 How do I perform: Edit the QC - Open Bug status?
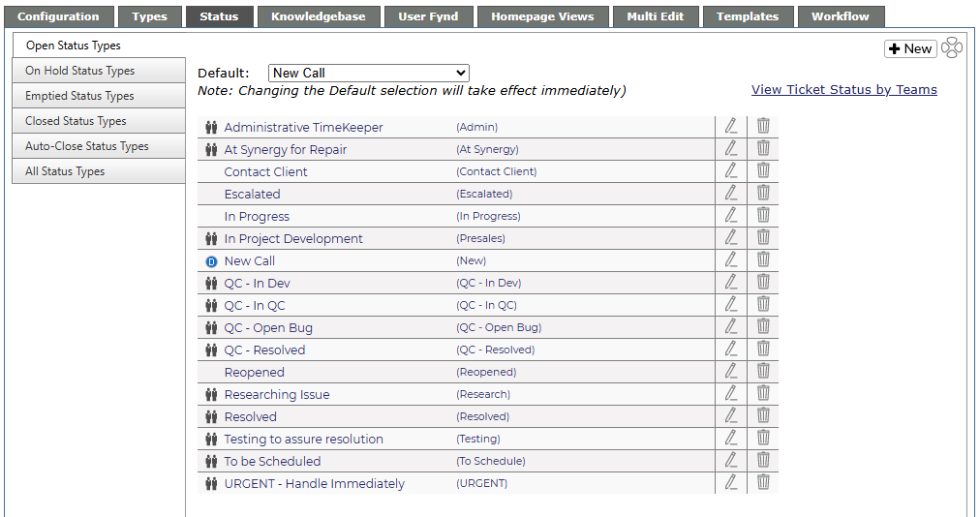coord(730,327)
